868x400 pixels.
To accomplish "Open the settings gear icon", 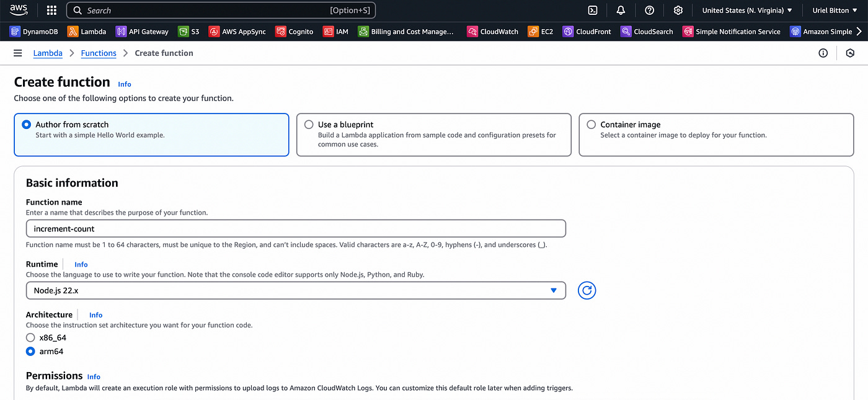I will click(678, 11).
